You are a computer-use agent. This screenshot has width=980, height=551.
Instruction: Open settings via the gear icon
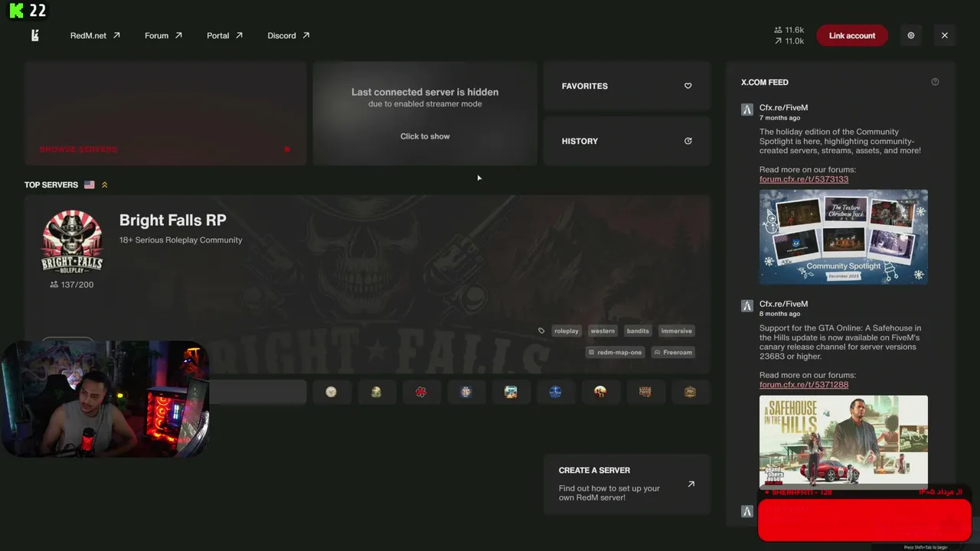click(x=911, y=35)
